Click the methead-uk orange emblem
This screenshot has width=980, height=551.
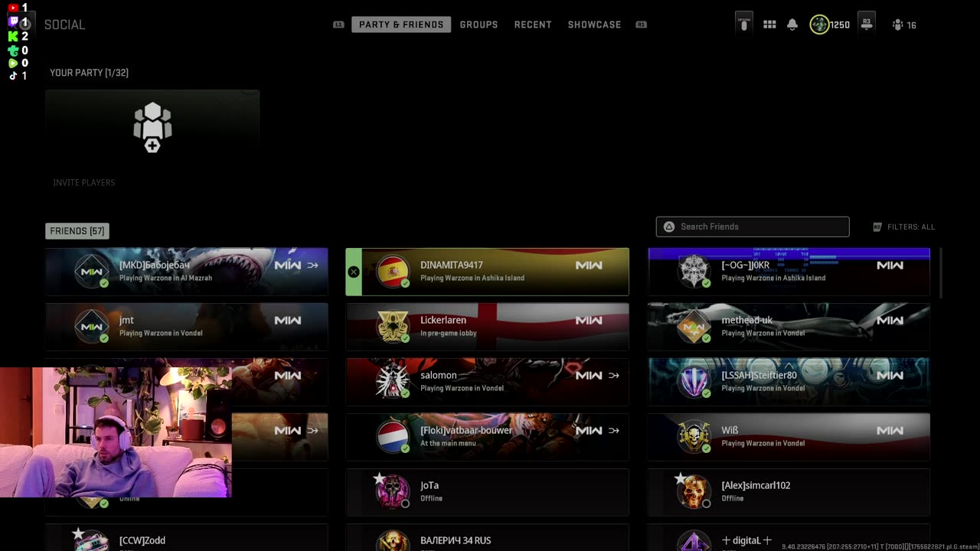point(694,327)
